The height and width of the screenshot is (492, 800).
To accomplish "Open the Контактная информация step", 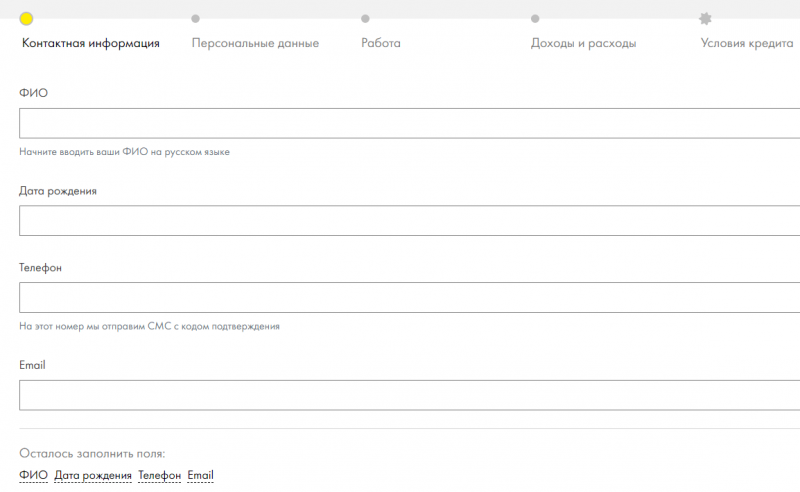I will pos(91,43).
